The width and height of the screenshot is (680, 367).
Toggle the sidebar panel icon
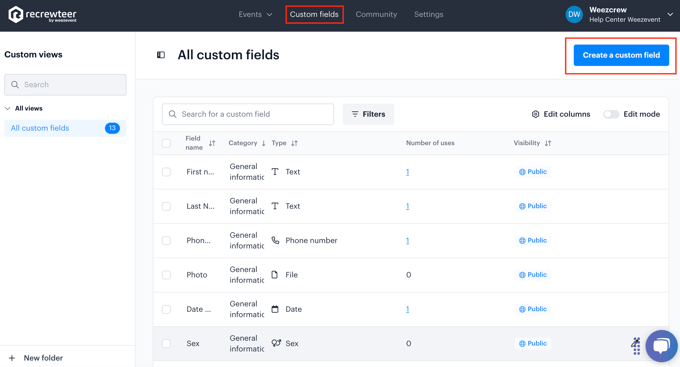[161, 55]
